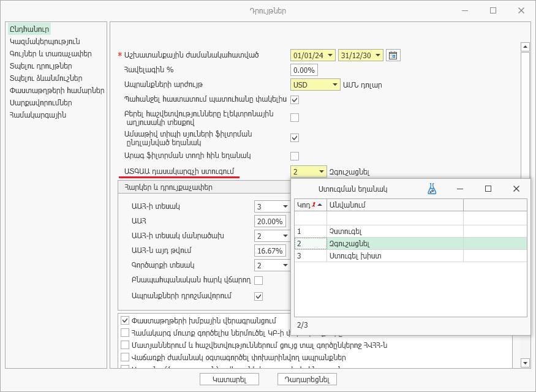Click the Հավելագին % input field
Viewport: 536px width, 392px height.
[303, 70]
